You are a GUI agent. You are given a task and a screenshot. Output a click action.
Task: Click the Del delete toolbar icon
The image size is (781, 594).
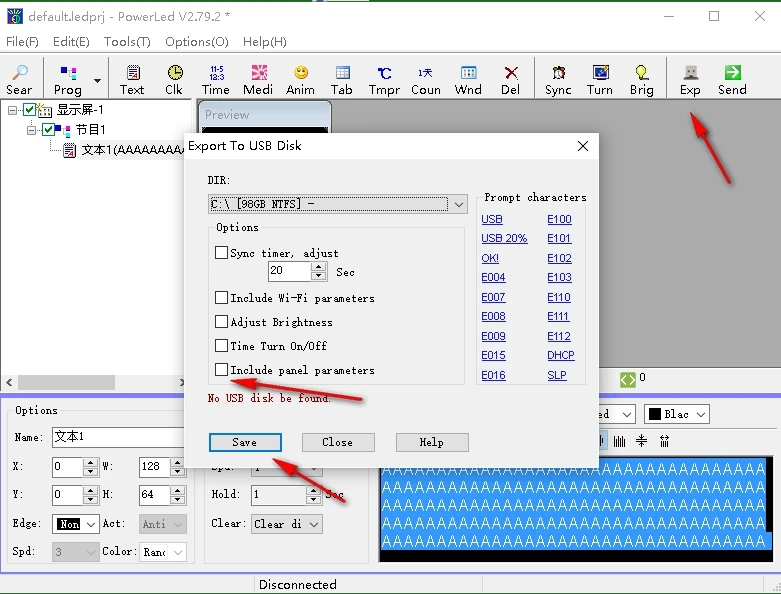[x=511, y=80]
